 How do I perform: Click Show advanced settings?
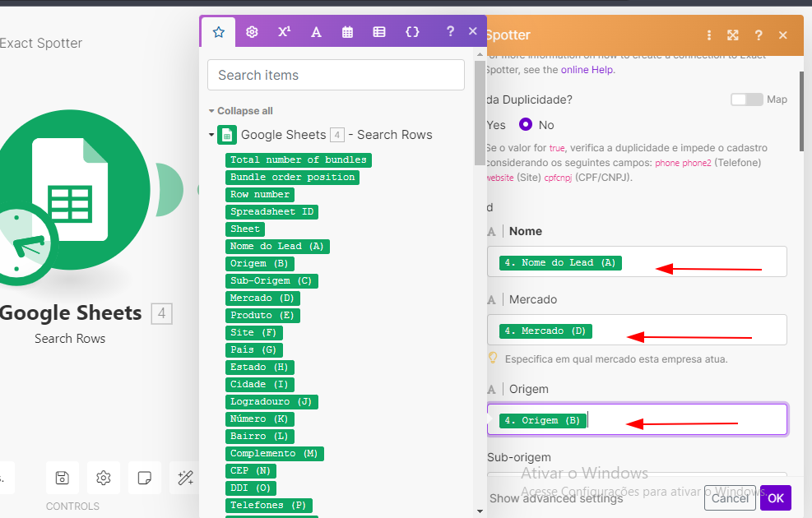pyautogui.click(x=556, y=498)
